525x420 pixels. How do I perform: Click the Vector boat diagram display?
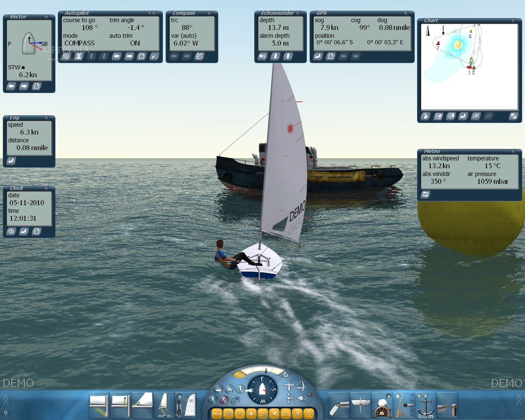click(x=29, y=44)
